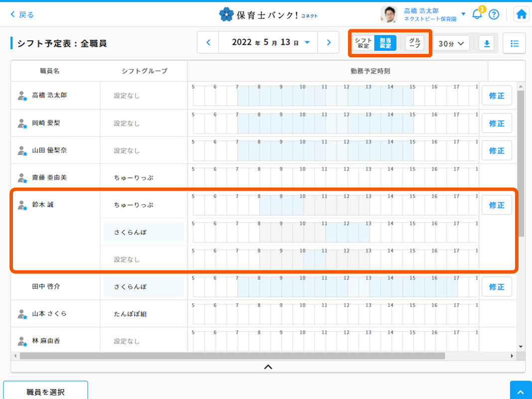Select the さくらんぼ group of 田中 啓介
This screenshot has height=399, width=532.
[144, 287]
